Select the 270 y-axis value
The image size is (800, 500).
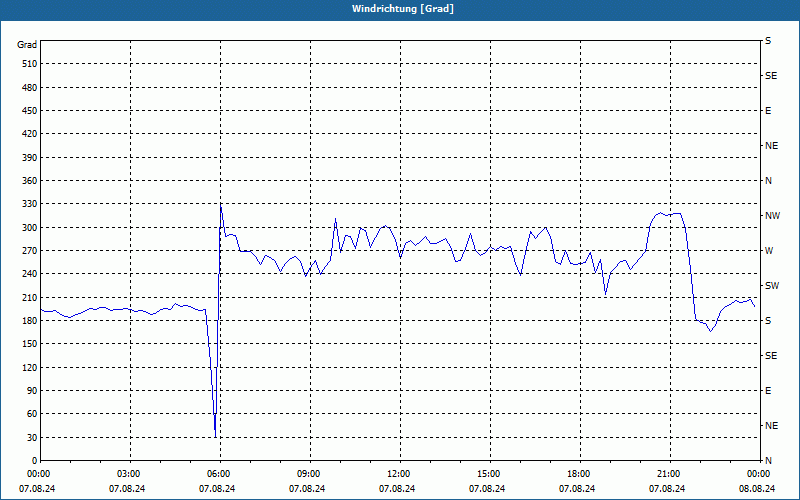coord(30,251)
